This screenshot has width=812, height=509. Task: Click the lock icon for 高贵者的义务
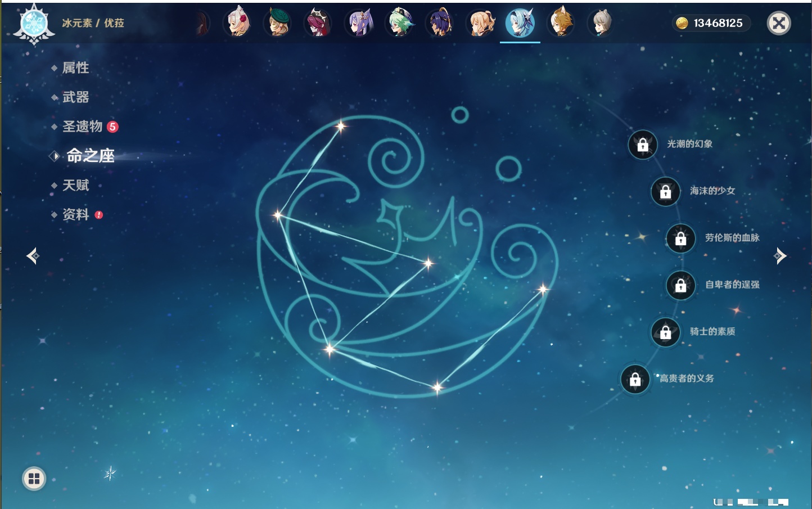[635, 379]
